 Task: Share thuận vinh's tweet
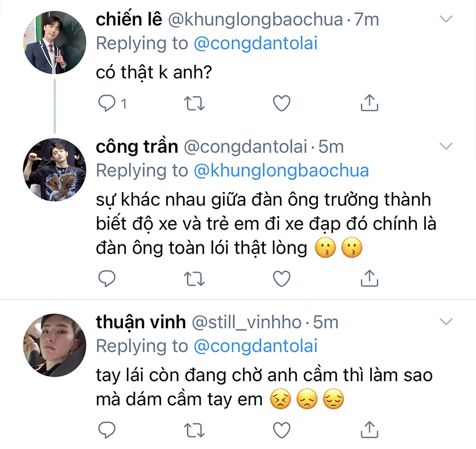point(369,429)
